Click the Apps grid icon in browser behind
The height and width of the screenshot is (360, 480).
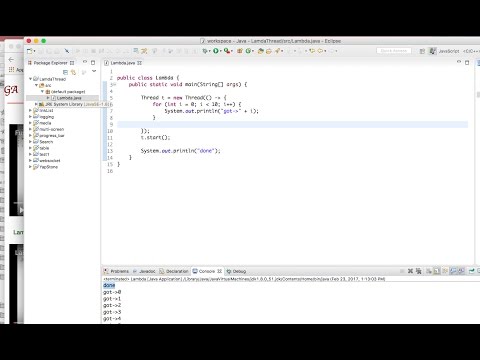click(x=11, y=69)
